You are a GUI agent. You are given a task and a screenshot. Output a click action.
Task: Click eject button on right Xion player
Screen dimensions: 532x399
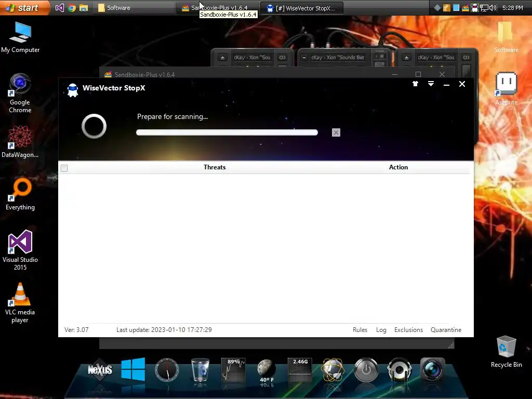406,58
